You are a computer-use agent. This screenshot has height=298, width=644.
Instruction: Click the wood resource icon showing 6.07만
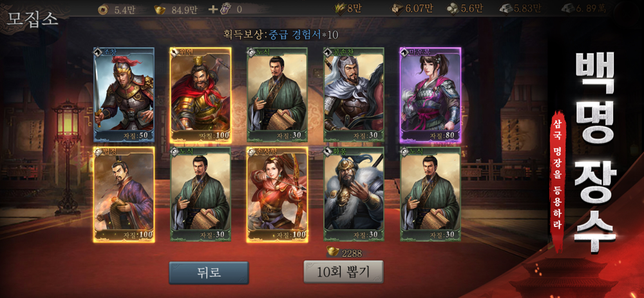click(x=397, y=8)
